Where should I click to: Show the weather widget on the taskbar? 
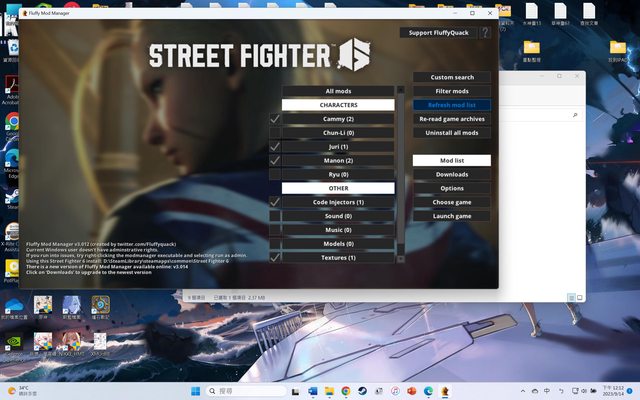pos(20,390)
